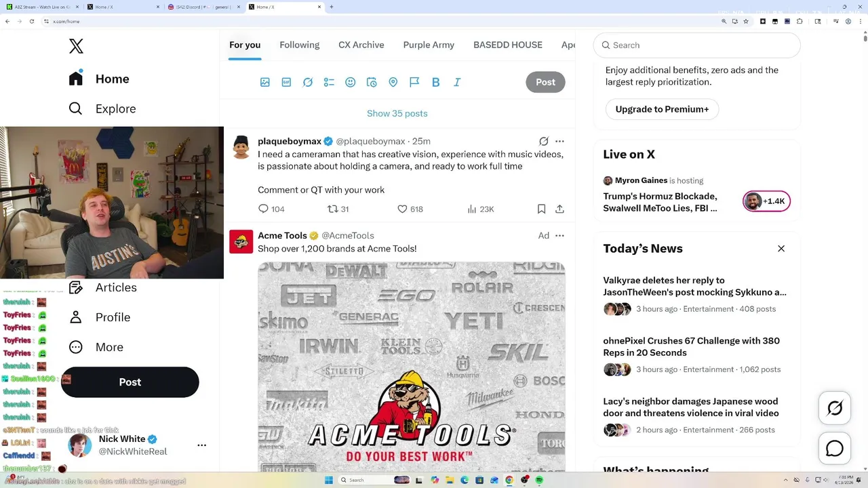Viewport: 868px width, 488px height.
Task: Click the +1.4K live listeners badge
Action: pos(766,201)
